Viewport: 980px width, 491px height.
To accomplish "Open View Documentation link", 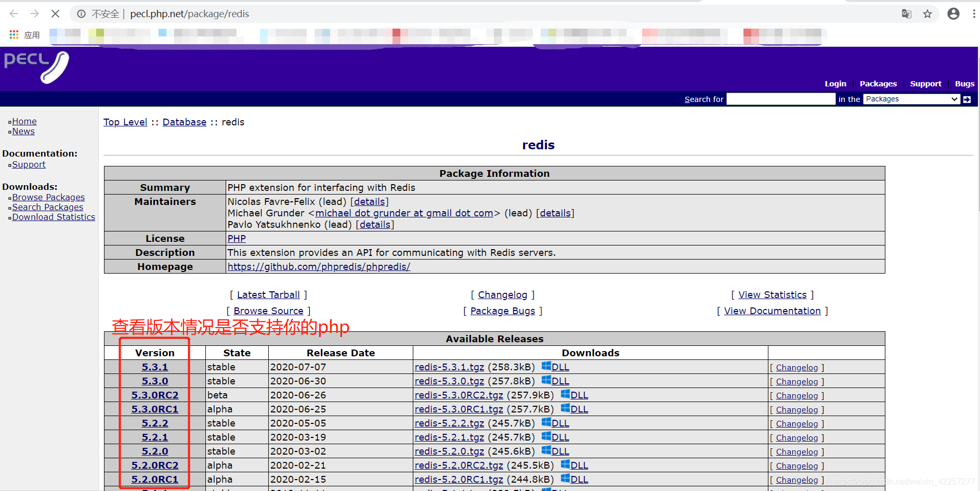I will (x=772, y=311).
